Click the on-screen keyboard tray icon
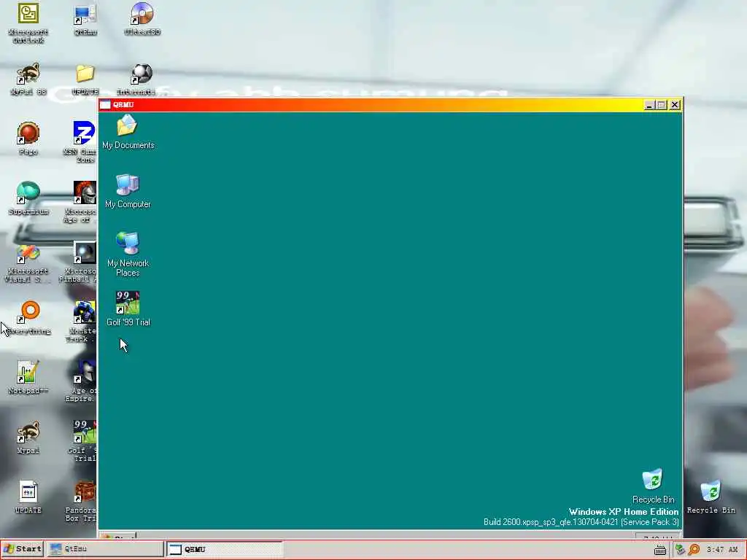The image size is (747, 560). [659, 550]
